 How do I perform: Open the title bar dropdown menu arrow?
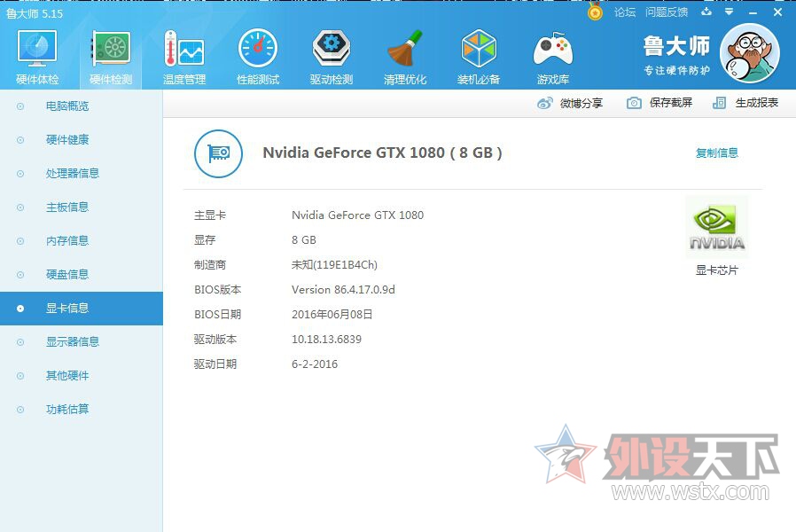pyautogui.click(x=729, y=12)
